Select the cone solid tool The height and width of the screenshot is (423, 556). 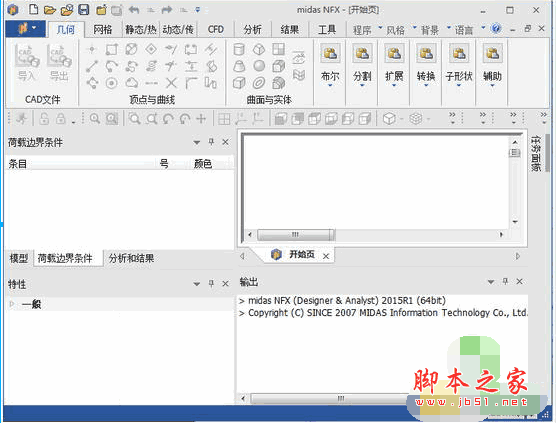(239, 66)
